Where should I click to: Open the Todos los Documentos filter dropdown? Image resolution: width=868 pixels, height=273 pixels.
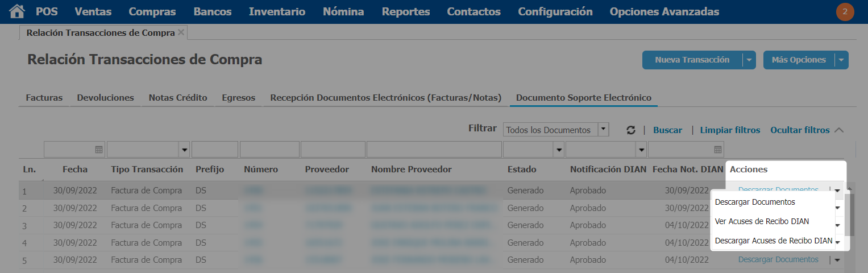(x=604, y=130)
